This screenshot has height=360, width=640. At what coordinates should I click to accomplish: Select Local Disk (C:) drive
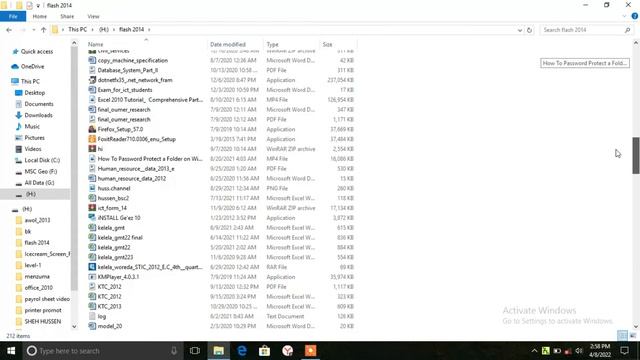(x=42, y=160)
